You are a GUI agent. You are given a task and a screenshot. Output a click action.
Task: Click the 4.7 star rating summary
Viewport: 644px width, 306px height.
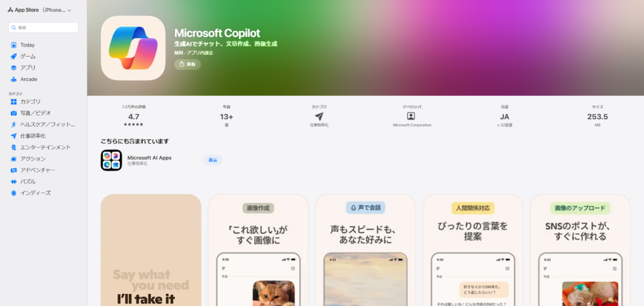click(133, 117)
